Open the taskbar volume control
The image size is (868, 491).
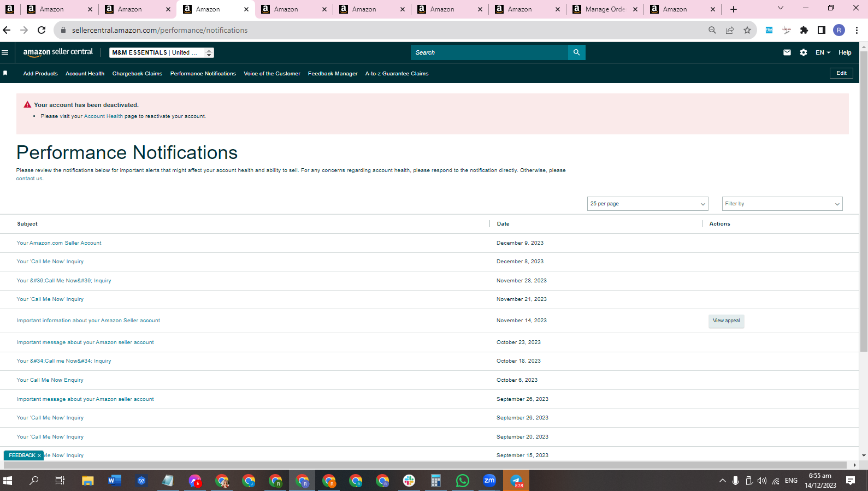[762, 481]
